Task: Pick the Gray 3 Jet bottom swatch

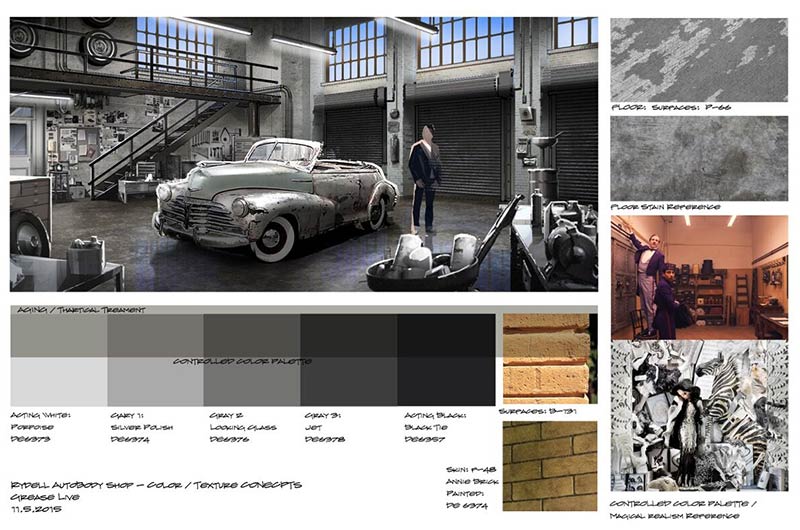Action: (x=349, y=382)
